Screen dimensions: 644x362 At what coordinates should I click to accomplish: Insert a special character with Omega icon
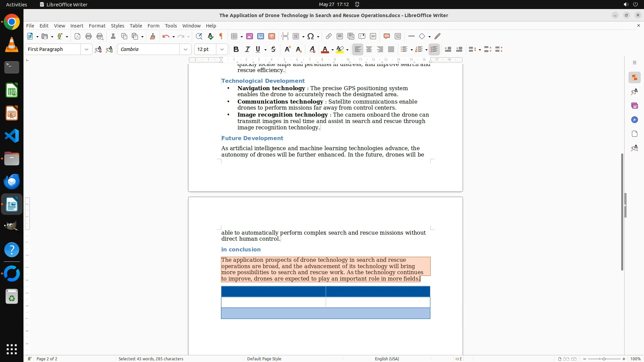[311, 36]
